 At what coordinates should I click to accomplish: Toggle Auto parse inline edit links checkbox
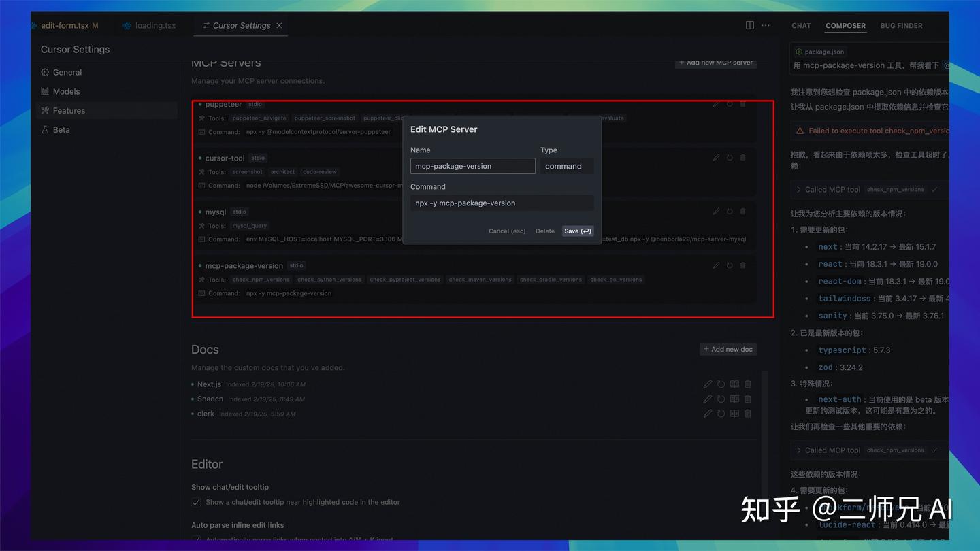coord(196,539)
